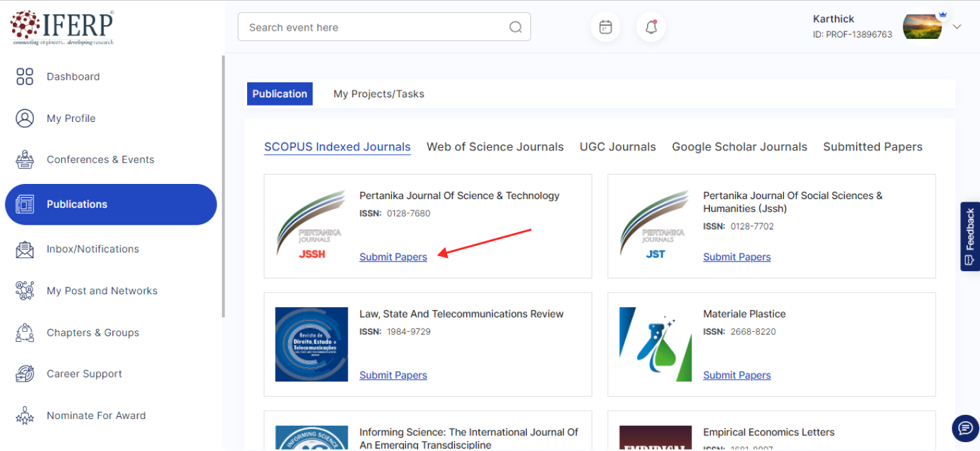Image resolution: width=980 pixels, height=451 pixels.
Task: Open the notification bell icon
Action: point(651,27)
